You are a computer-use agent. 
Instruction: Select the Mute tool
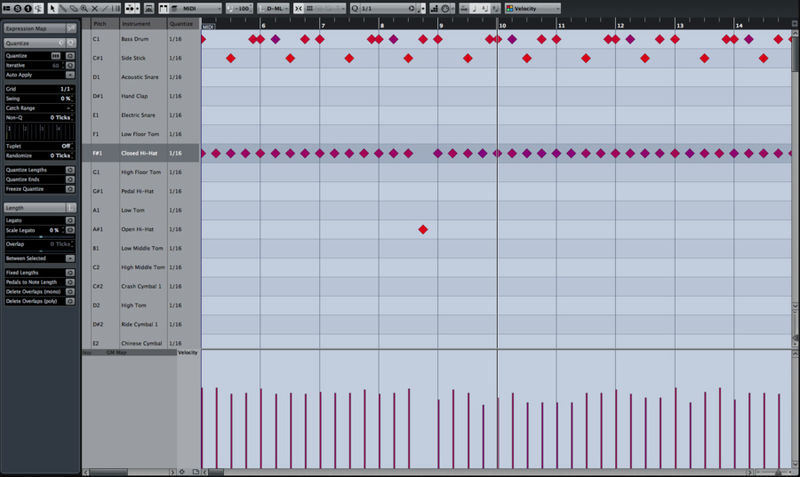[x=94, y=8]
